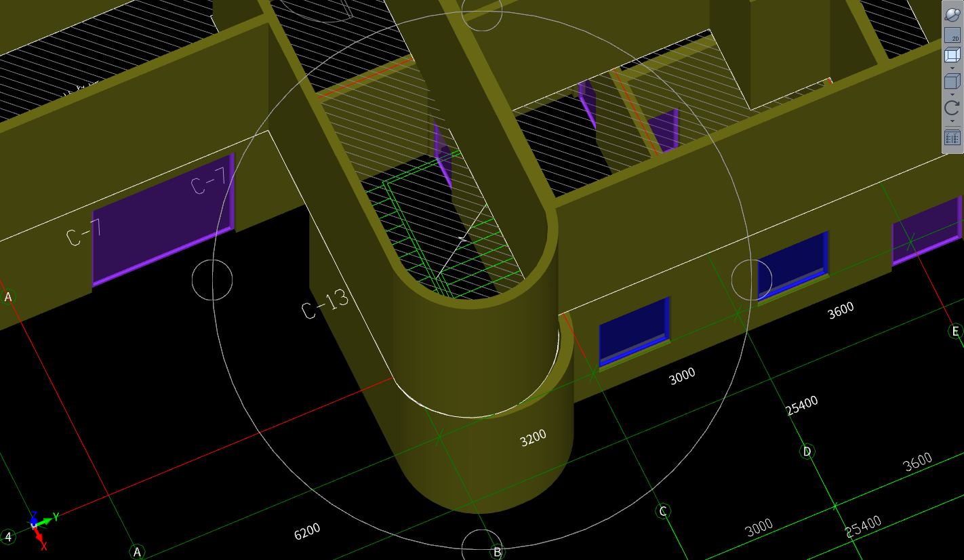
Task: Click the circular rotate view icon
Action: pos(952,108)
